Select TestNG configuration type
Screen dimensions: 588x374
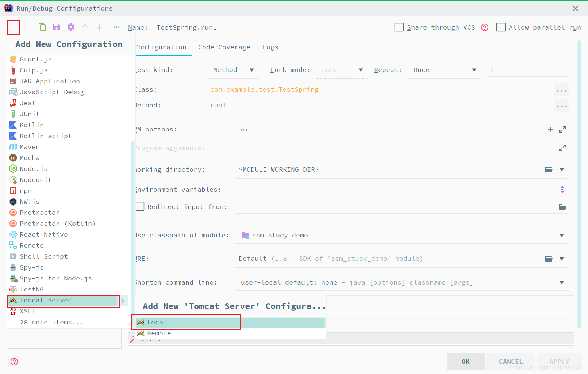coord(69,289)
